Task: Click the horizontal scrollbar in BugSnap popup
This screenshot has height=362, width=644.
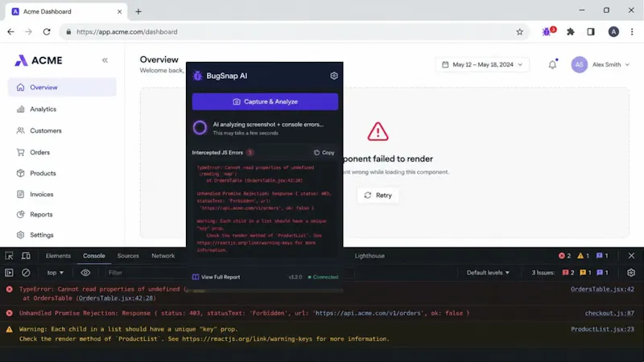Action: coord(264,290)
